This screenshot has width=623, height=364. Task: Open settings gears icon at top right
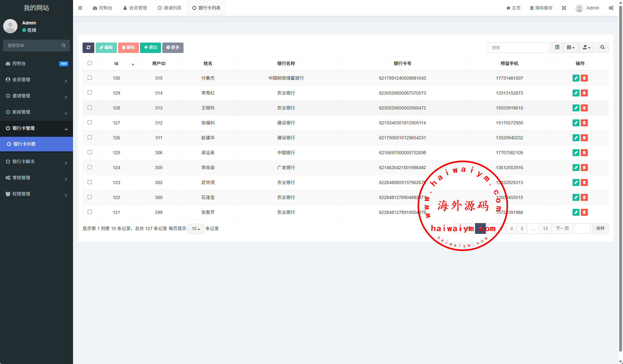coord(611,8)
